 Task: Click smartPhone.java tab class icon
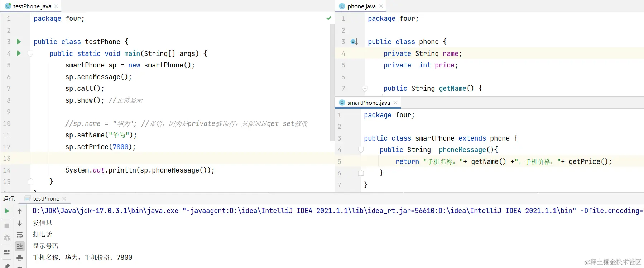pyautogui.click(x=342, y=103)
